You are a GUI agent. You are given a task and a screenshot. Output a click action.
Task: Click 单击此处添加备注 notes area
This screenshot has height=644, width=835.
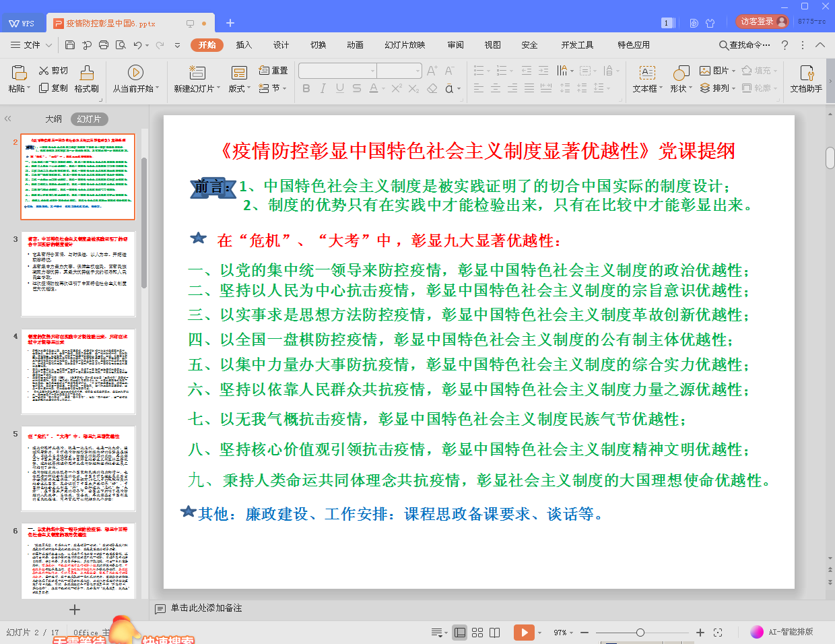[206, 608]
